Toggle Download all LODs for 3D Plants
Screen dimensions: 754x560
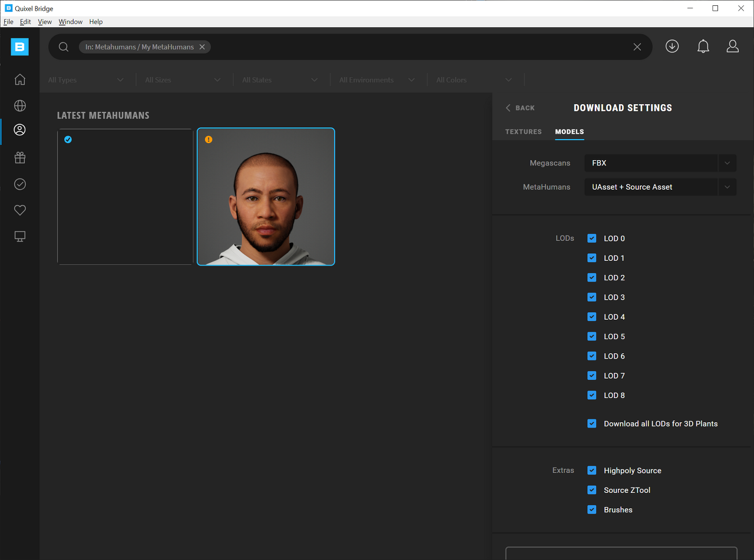[592, 423]
